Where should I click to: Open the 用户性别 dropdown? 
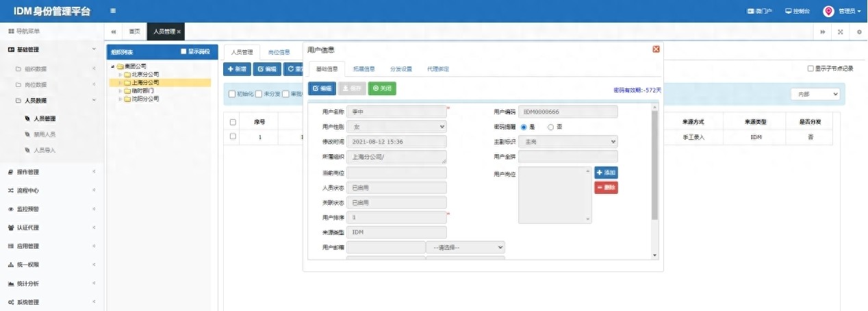pos(397,127)
